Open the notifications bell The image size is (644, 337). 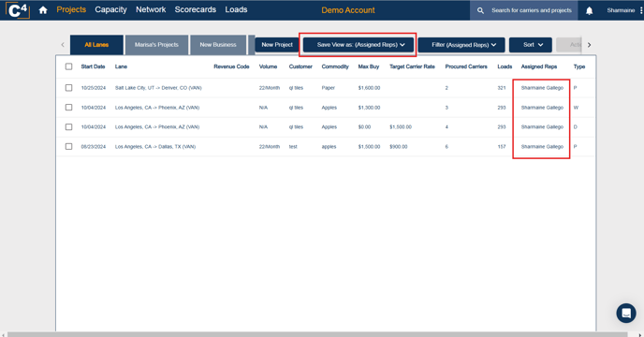[589, 10]
